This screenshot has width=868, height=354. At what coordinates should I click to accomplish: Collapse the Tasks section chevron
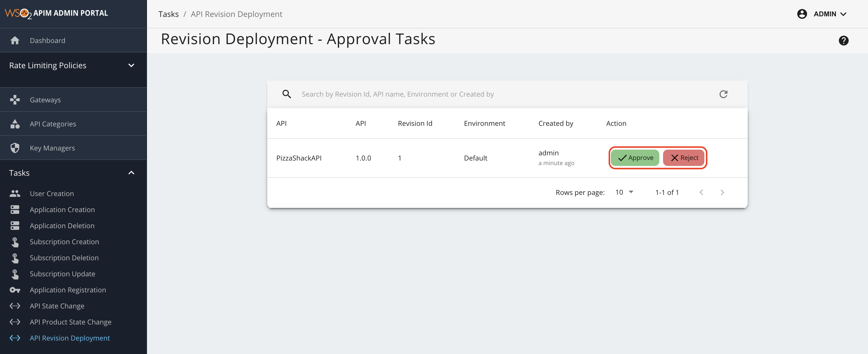131,173
